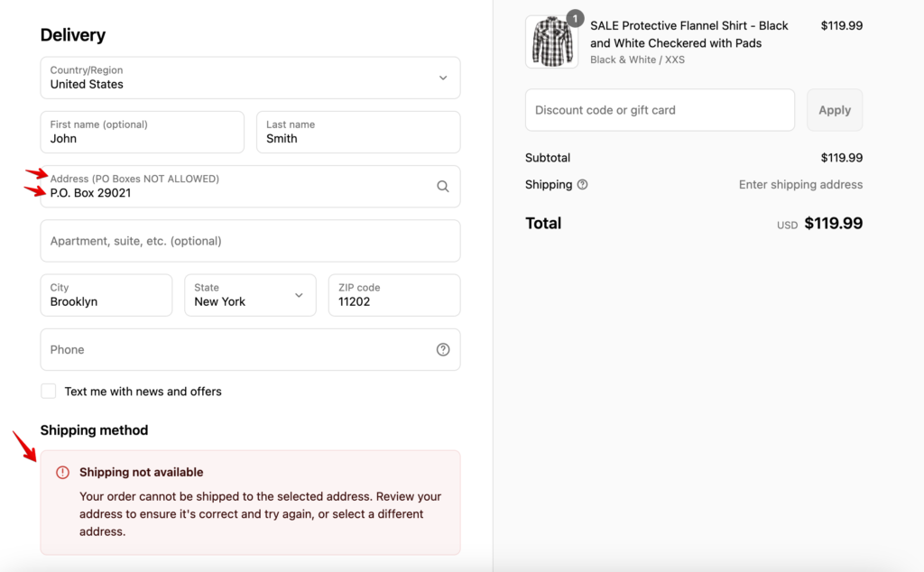924x572 pixels.
Task: Expand the State selector chevron
Action: pyautogui.click(x=298, y=295)
